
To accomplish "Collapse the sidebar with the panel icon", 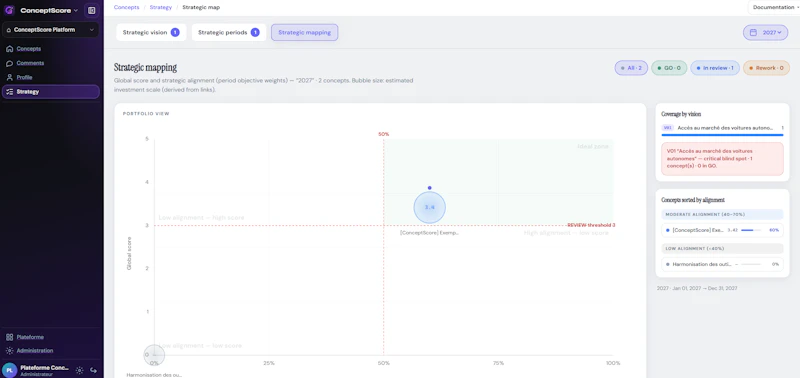I will pyautogui.click(x=91, y=10).
